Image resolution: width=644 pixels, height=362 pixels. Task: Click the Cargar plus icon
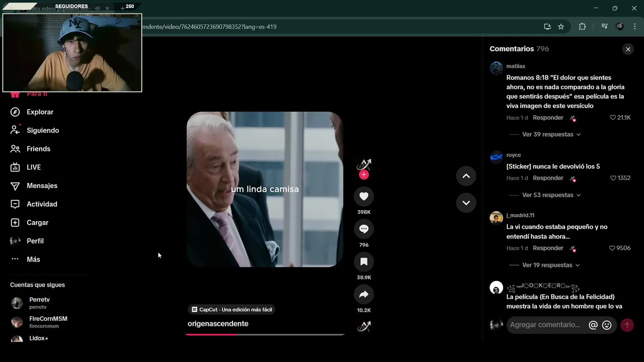coord(15,223)
